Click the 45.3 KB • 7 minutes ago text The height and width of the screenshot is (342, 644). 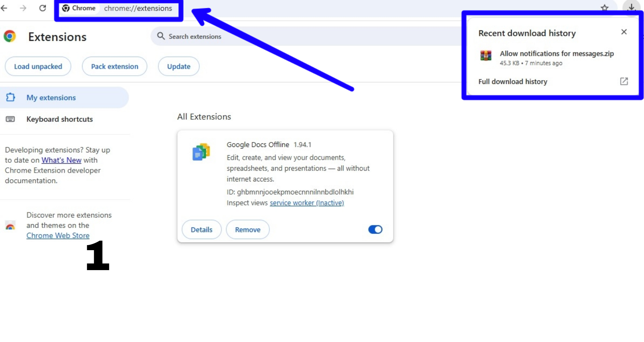531,63
